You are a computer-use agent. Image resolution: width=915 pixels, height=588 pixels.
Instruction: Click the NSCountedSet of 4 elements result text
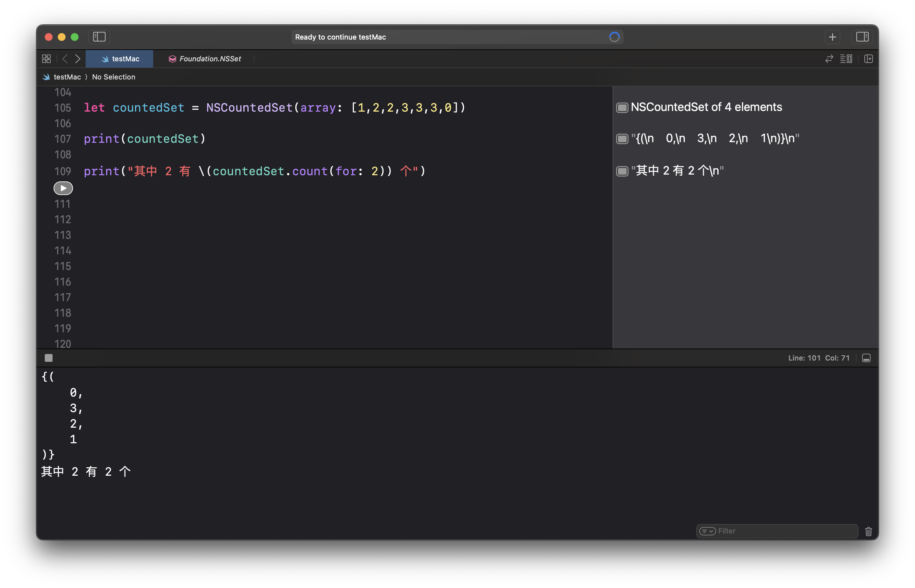(x=706, y=107)
